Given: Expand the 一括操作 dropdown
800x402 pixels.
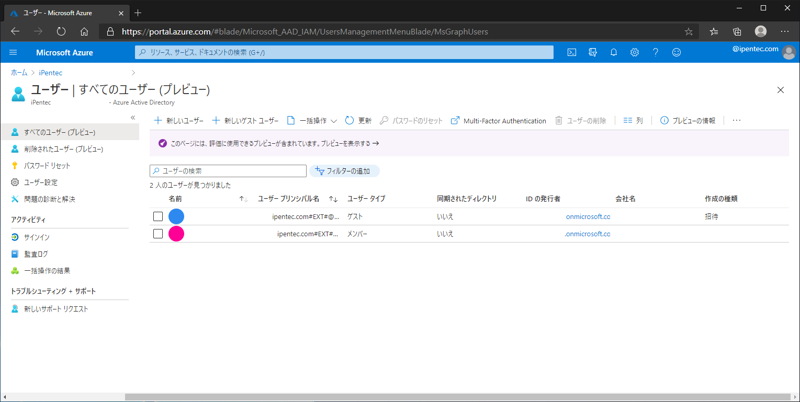Looking at the screenshot, I should 312,121.
